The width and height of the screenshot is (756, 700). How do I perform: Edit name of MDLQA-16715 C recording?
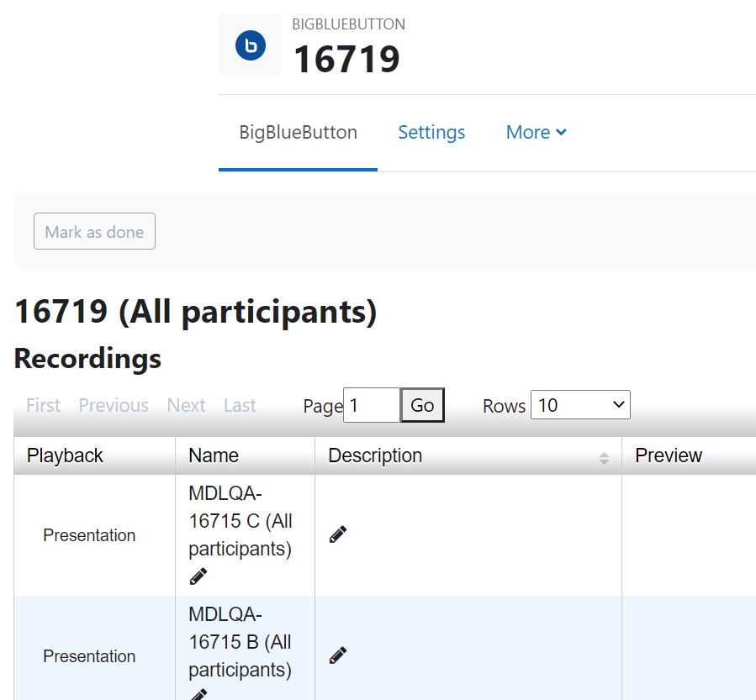point(198,576)
